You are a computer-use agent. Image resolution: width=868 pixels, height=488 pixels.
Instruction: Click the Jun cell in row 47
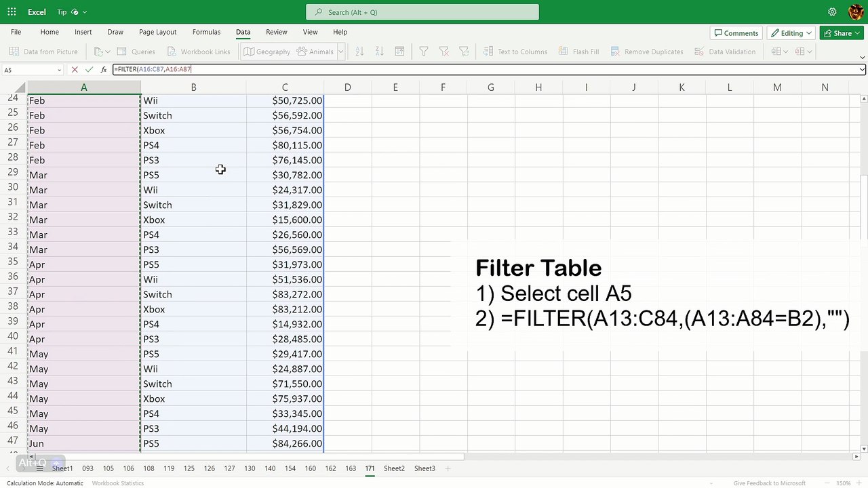84,443
